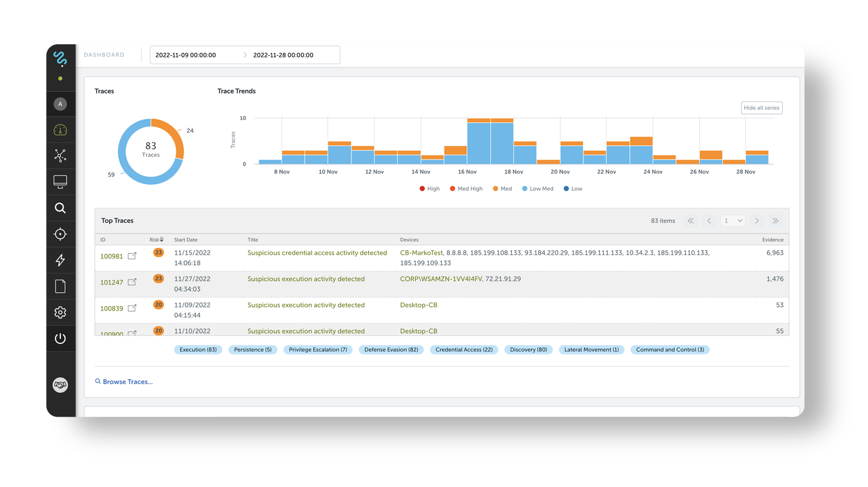Open the crosshair target icon in the sidebar
Viewport: 868px width, 487px height.
(x=60, y=234)
